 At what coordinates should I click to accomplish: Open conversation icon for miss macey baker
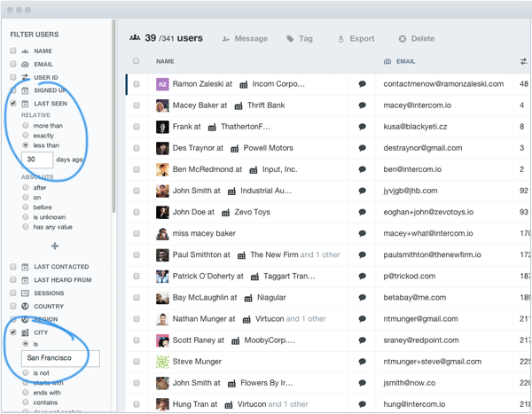pos(362,233)
